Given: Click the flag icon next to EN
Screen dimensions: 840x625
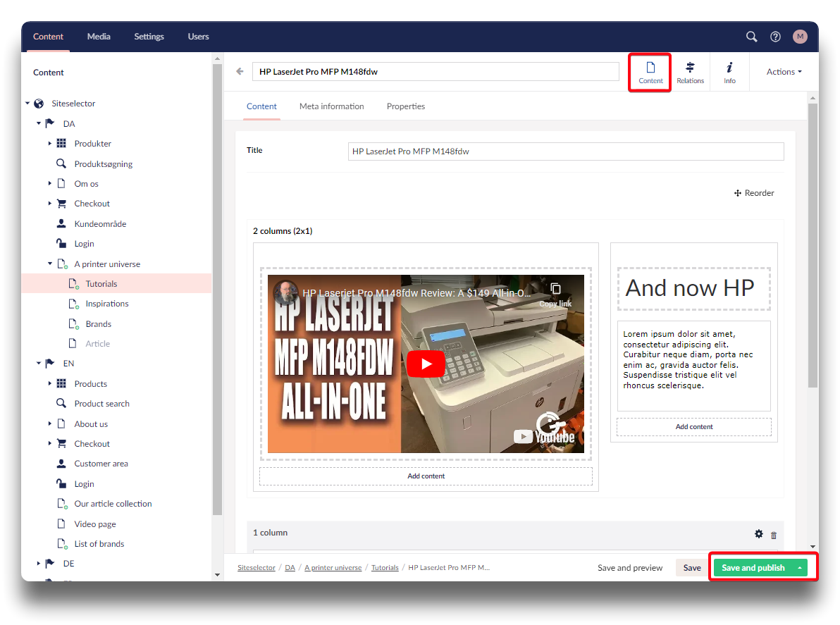Looking at the screenshot, I should (x=50, y=363).
